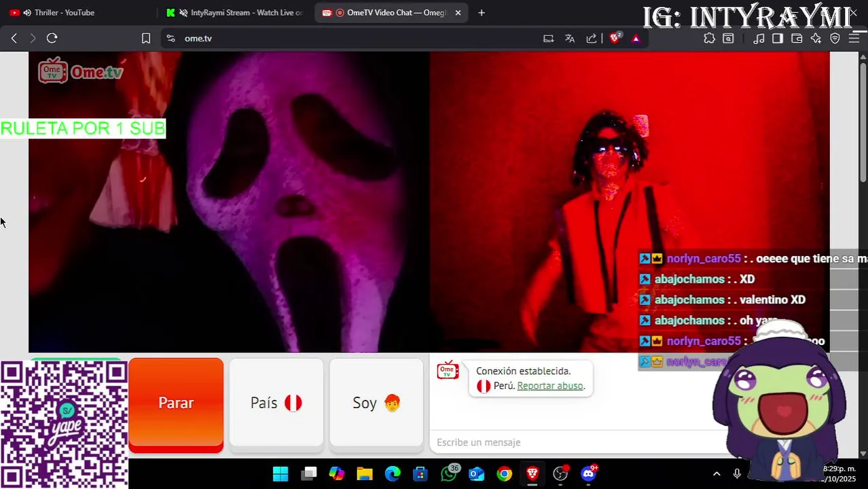Open Microsoft Store from taskbar
The height and width of the screenshot is (489, 868).
pos(420,474)
